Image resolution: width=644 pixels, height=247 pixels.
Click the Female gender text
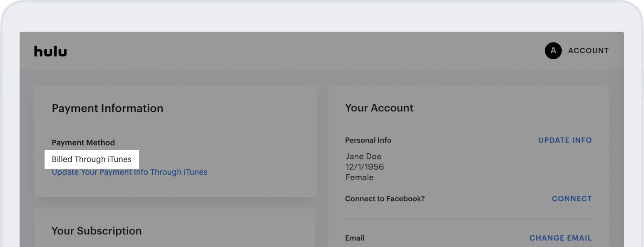360,177
